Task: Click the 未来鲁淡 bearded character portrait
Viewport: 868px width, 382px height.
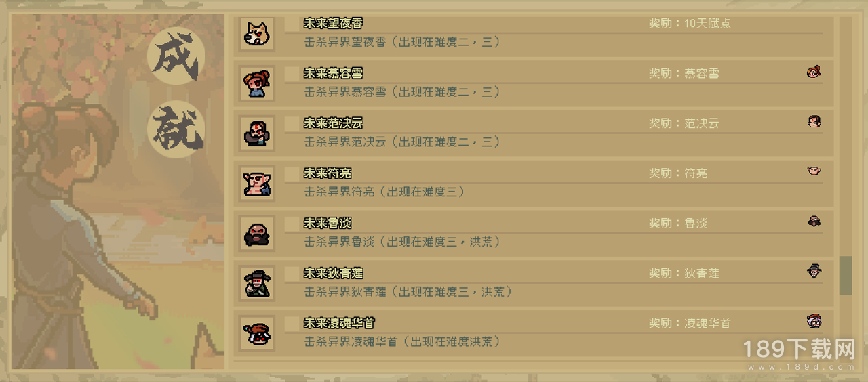Action: click(x=257, y=234)
